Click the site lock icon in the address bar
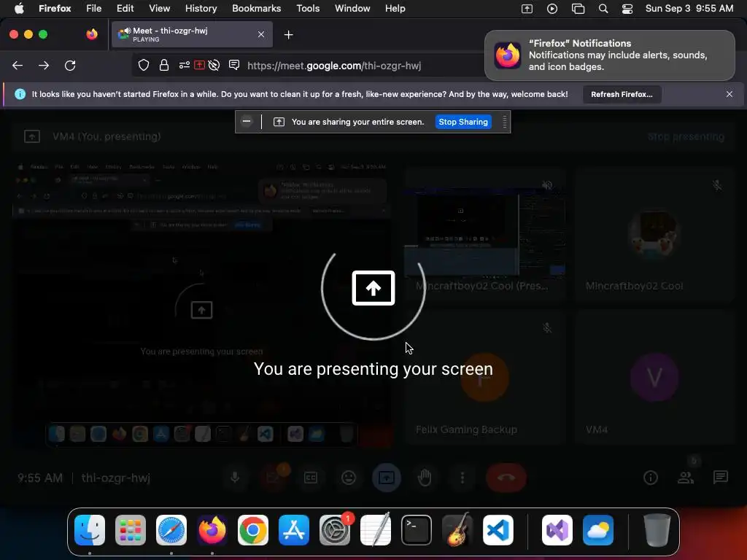The height and width of the screenshot is (560, 747). click(164, 65)
